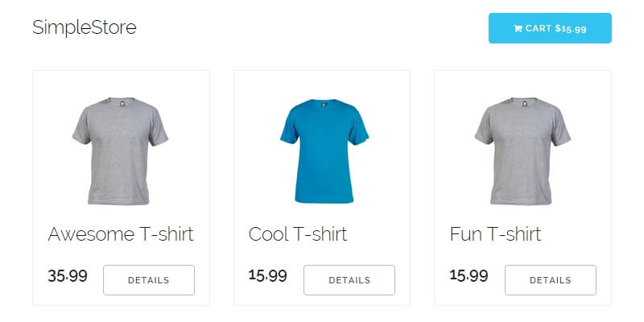The image size is (644, 322).
Task: View details for Awesome T-shirt
Action: pyautogui.click(x=149, y=280)
